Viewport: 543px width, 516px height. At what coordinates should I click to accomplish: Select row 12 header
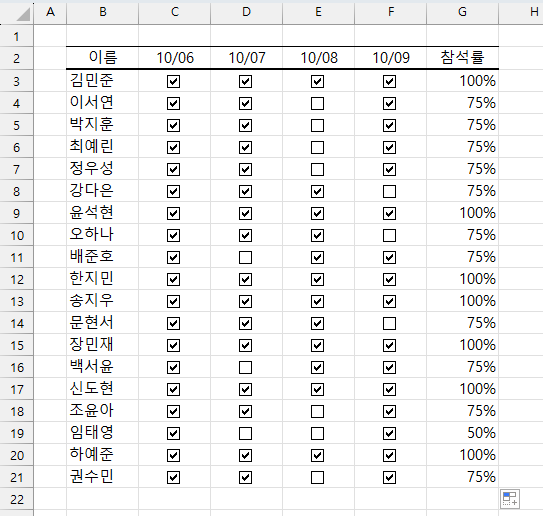pyautogui.click(x=17, y=279)
